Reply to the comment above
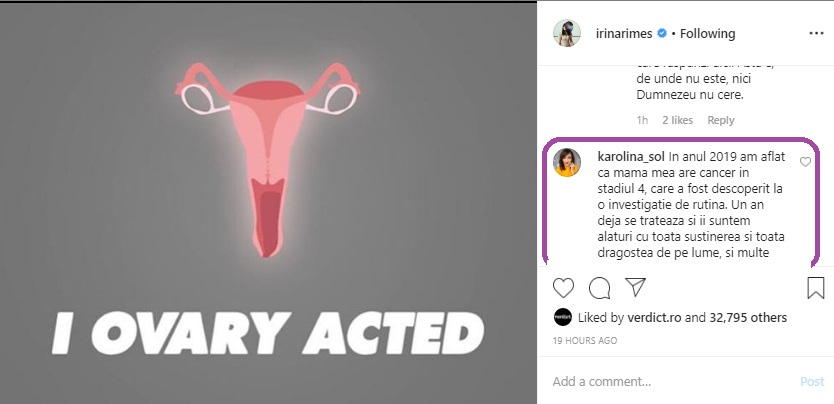The width and height of the screenshot is (834, 404). pyautogui.click(x=720, y=120)
